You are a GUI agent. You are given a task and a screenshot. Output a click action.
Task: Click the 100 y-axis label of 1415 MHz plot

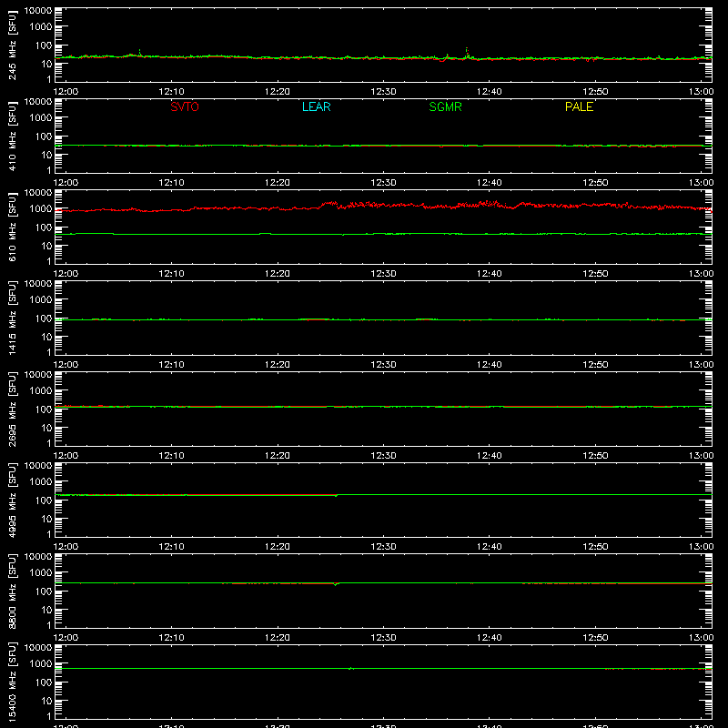pos(43,318)
